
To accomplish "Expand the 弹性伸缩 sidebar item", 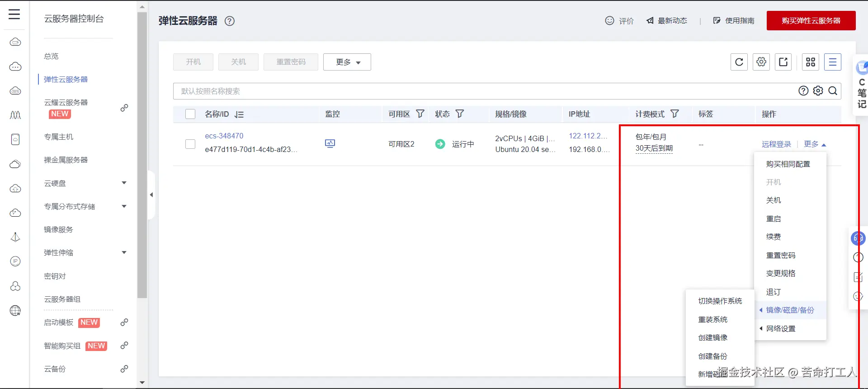I will pyautogui.click(x=124, y=253).
